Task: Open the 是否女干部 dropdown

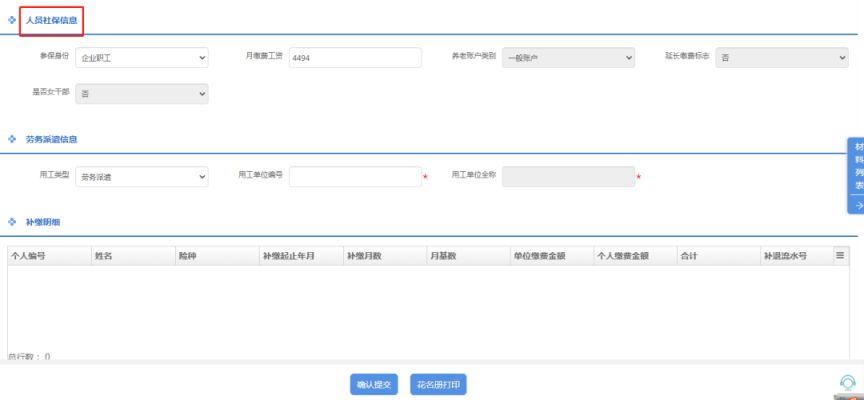Action: click(x=142, y=94)
